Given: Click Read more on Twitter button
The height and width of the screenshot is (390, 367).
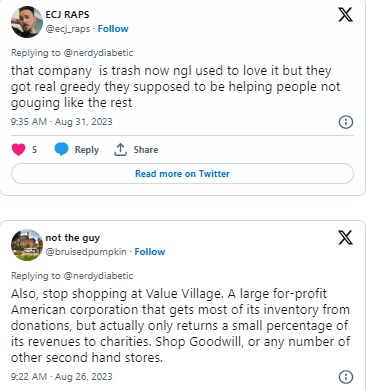Looking at the screenshot, I should (x=182, y=174).
